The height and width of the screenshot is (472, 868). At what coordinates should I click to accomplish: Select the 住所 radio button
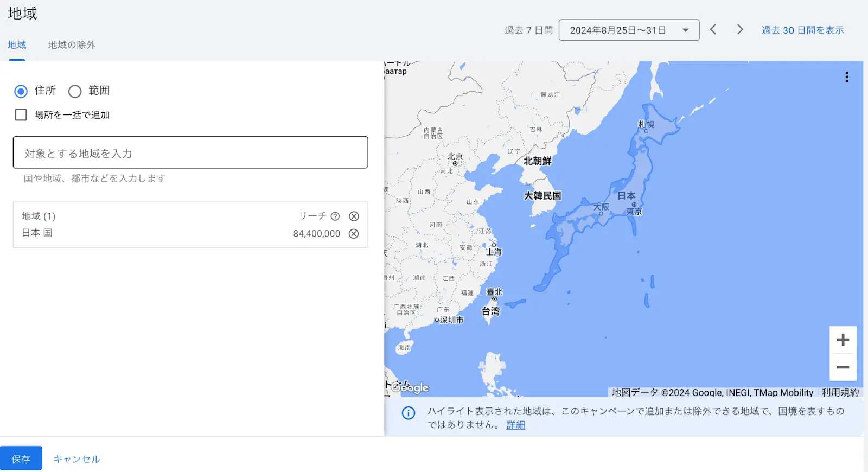21,91
